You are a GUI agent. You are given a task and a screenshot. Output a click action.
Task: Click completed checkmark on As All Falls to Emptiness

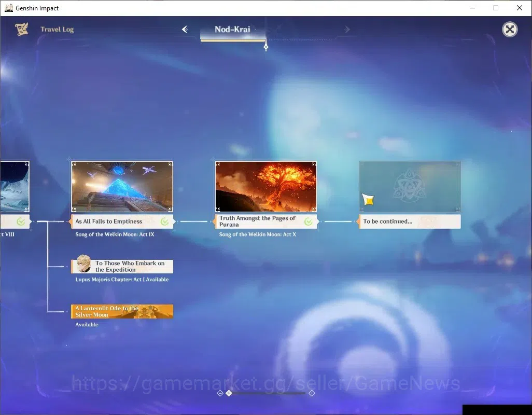coord(164,222)
